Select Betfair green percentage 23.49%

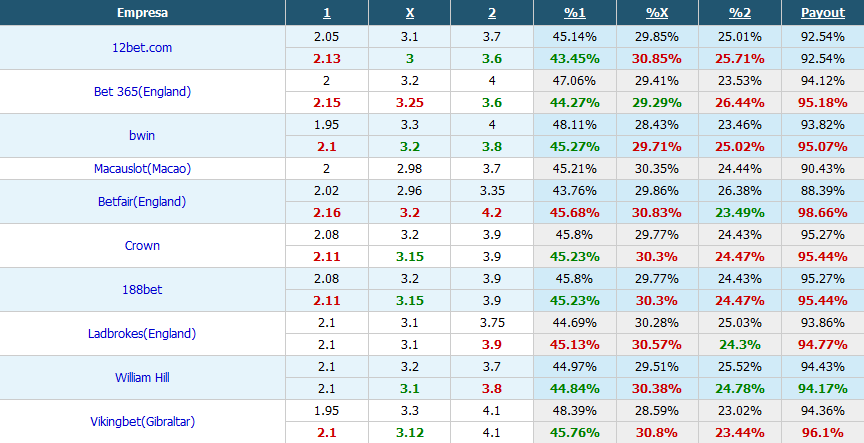pyautogui.click(x=739, y=213)
